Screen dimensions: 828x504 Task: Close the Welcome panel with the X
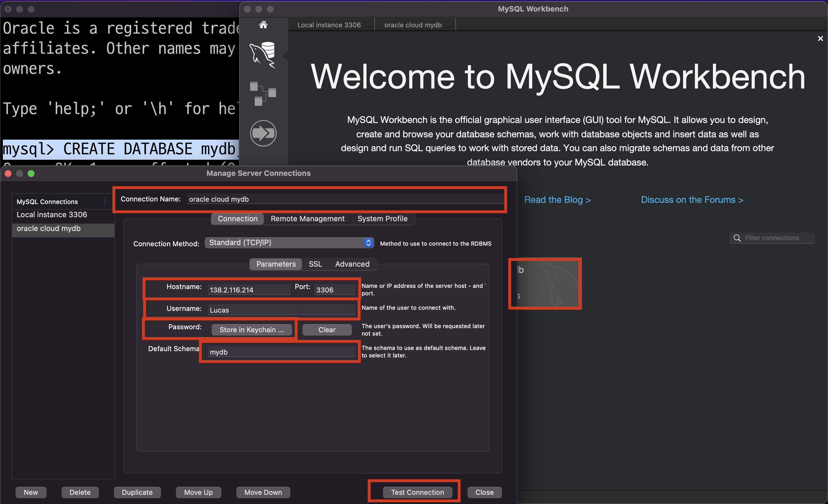[x=820, y=39]
